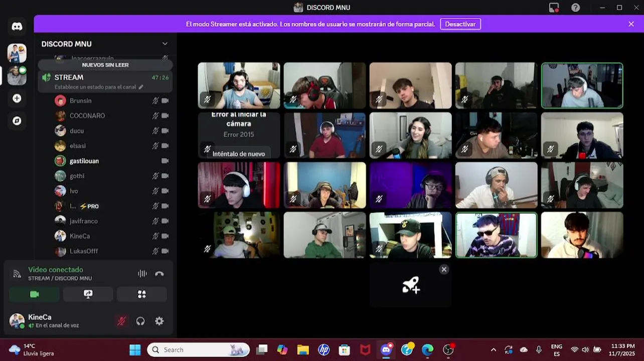Select user ducu in voice list
This screenshot has width=644, height=361.
coord(111,131)
